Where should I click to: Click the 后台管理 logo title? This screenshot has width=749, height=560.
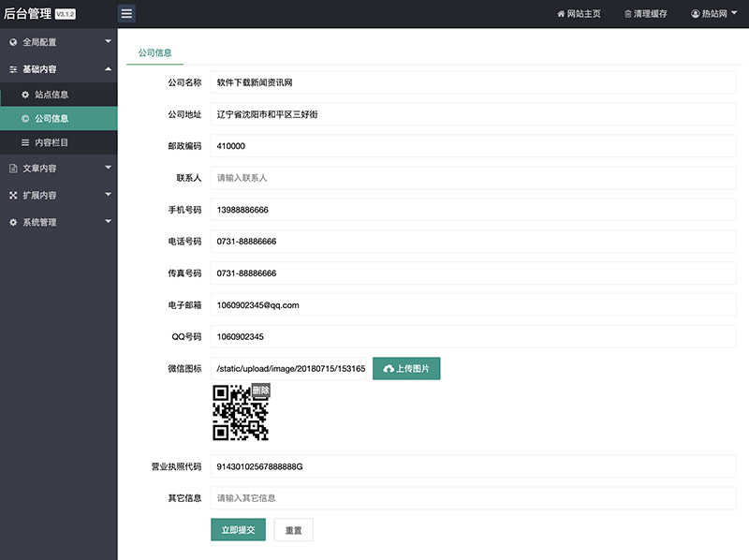27,13
